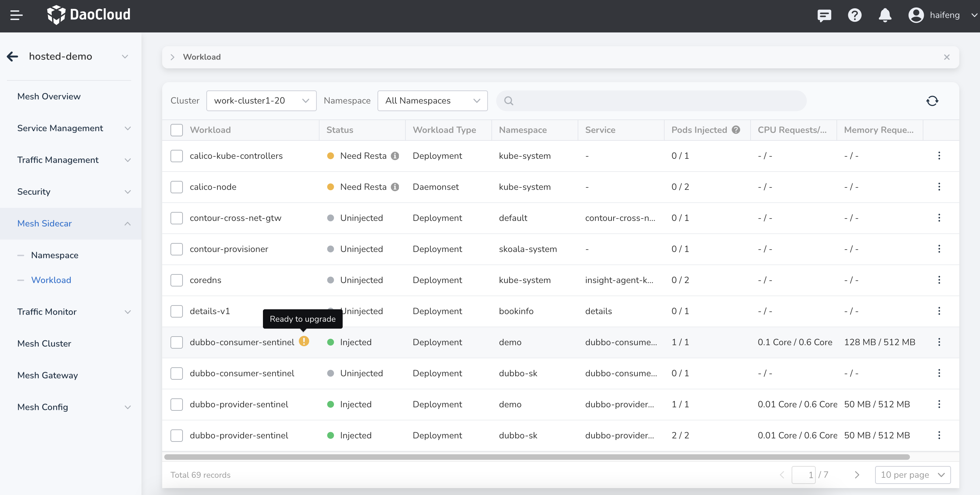Open actions menu for details-v1
The height and width of the screenshot is (495, 980).
pyautogui.click(x=939, y=311)
